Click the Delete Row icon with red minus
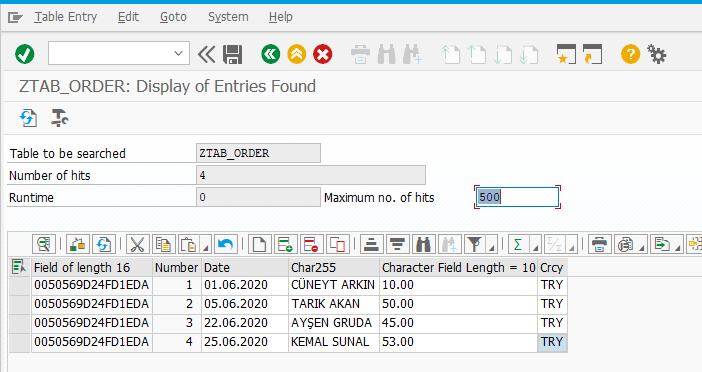This screenshot has height=372, width=702. [x=311, y=244]
